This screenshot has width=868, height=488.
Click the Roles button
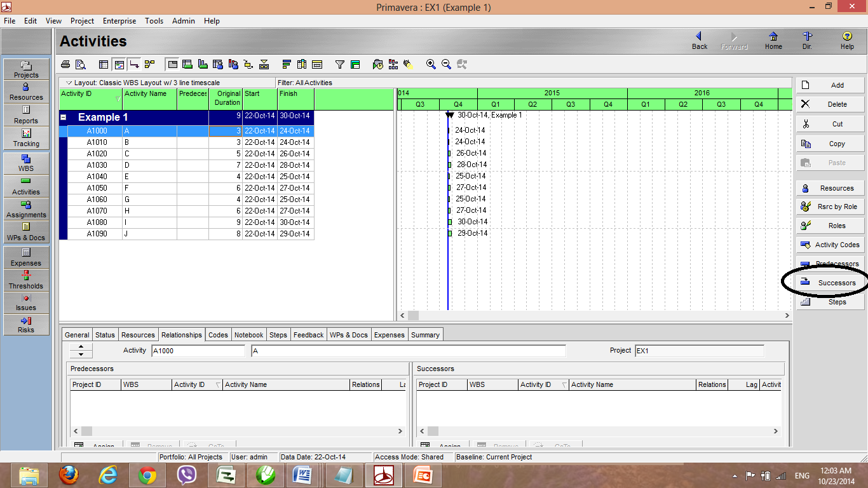tap(831, 226)
